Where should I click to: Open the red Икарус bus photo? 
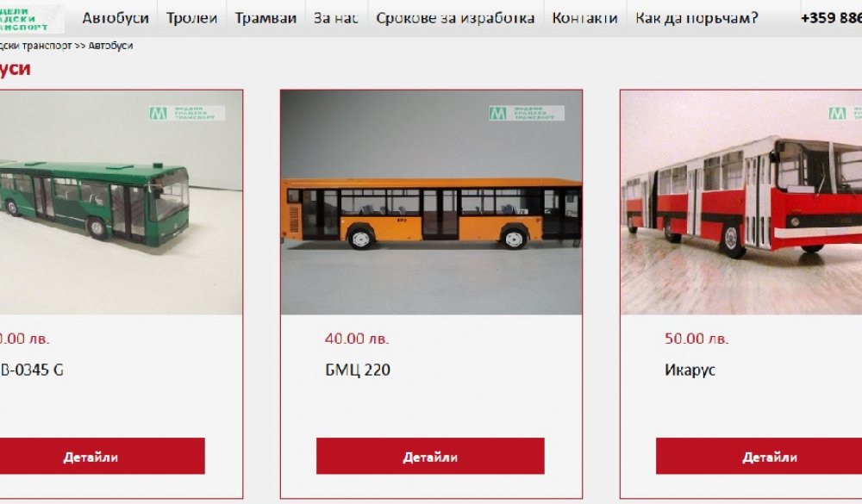(741, 202)
